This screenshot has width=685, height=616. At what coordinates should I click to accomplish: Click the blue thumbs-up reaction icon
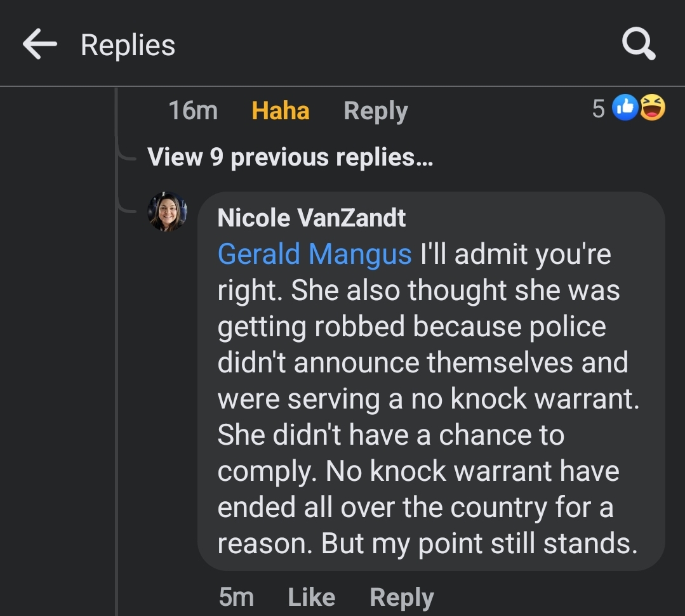click(625, 107)
